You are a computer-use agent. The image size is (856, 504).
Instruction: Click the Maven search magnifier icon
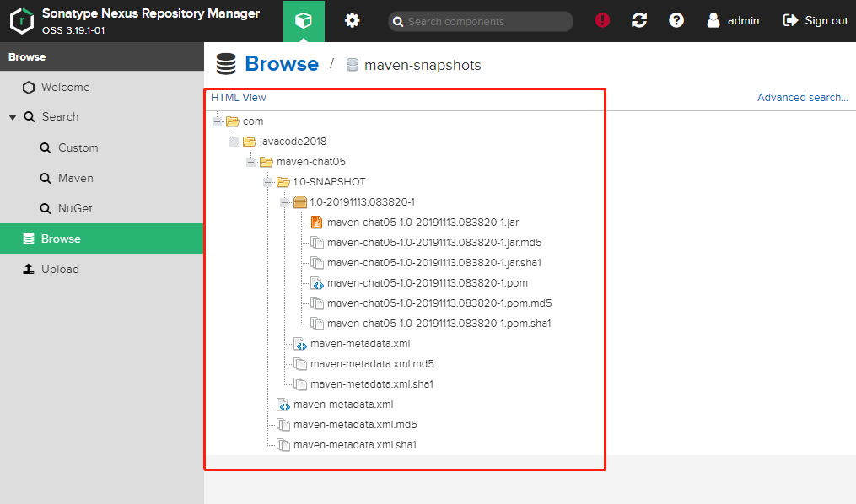(46, 179)
